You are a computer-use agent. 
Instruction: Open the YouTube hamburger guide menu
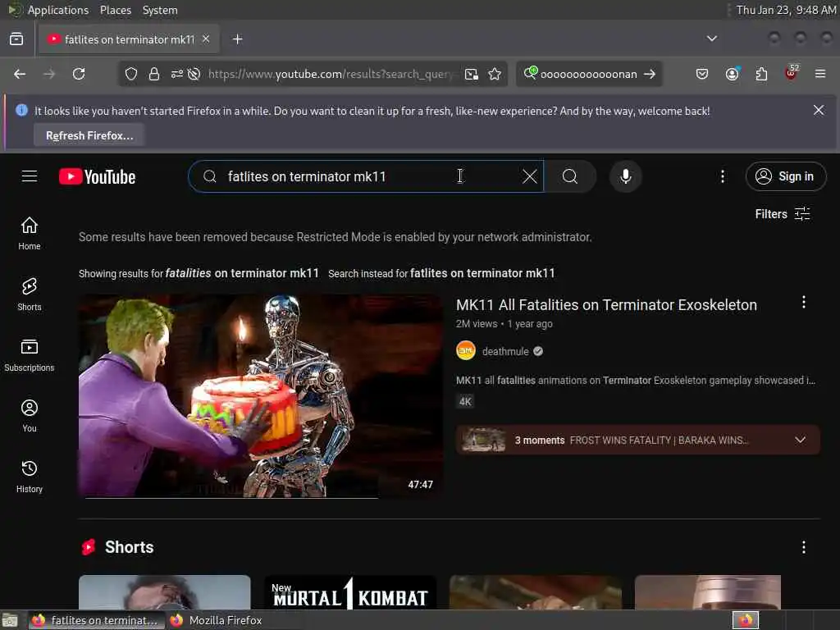pyautogui.click(x=30, y=176)
